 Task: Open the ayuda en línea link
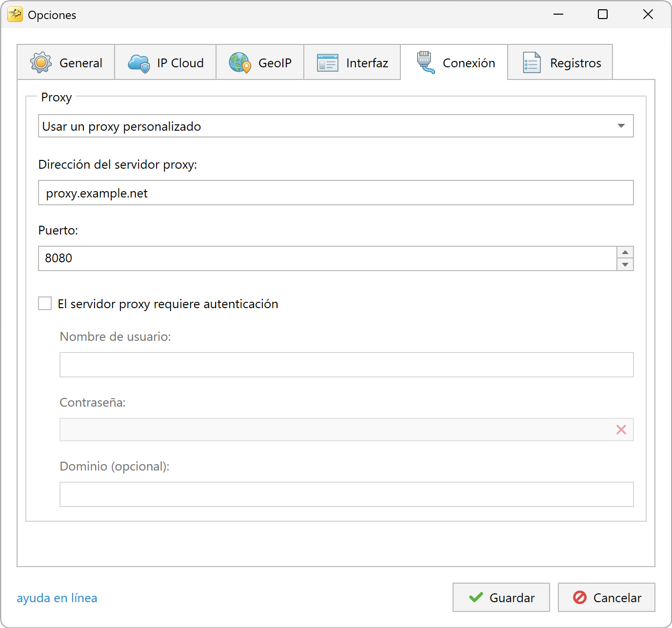pos(57,598)
